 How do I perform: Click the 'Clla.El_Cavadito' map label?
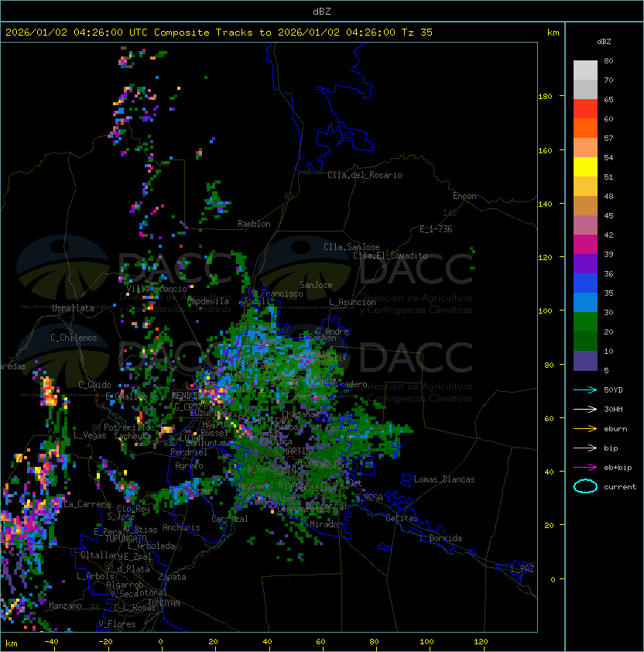coord(390,256)
